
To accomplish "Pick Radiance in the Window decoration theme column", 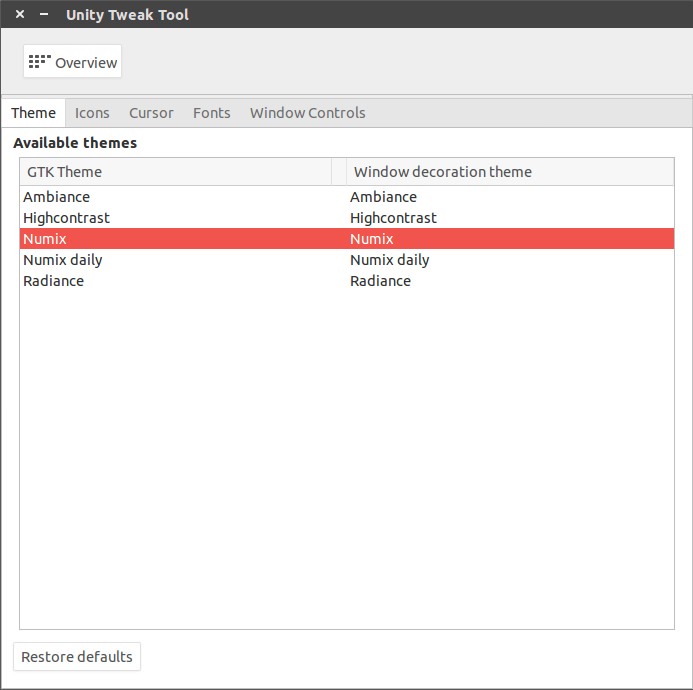I will (381, 281).
